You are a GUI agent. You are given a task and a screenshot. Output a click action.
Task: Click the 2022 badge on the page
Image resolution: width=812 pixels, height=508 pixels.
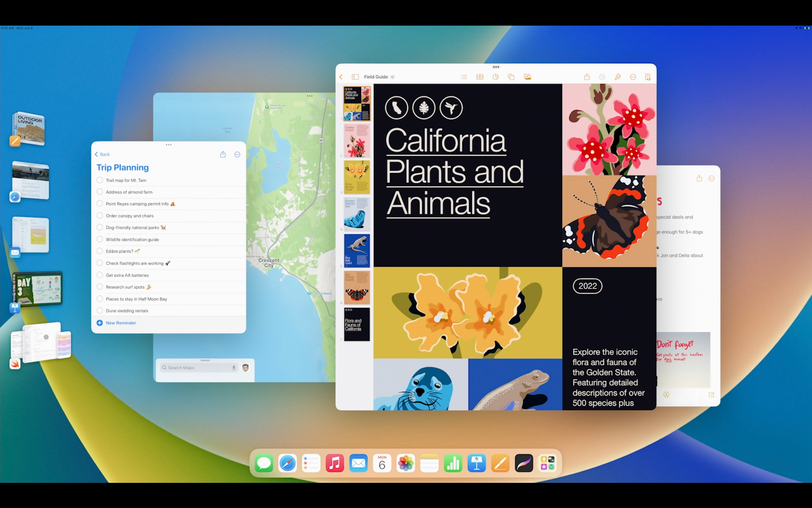point(587,286)
